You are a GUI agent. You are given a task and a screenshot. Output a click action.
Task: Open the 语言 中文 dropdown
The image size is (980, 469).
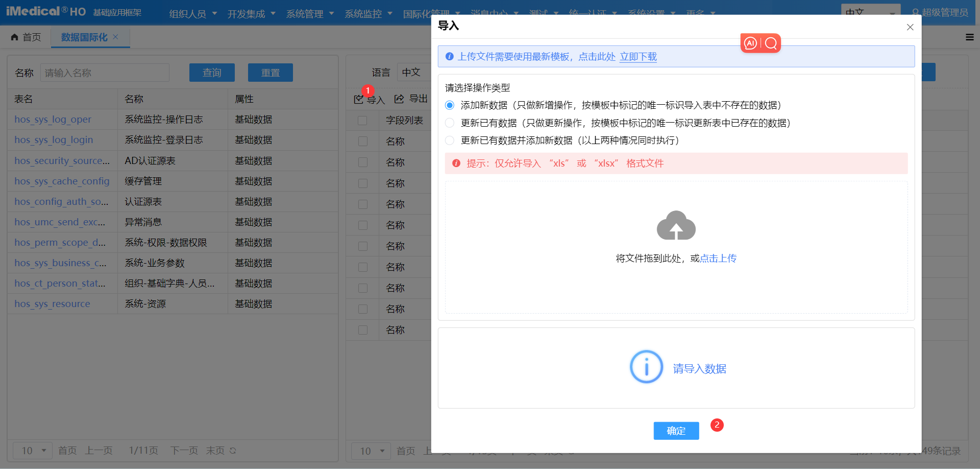point(413,73)
